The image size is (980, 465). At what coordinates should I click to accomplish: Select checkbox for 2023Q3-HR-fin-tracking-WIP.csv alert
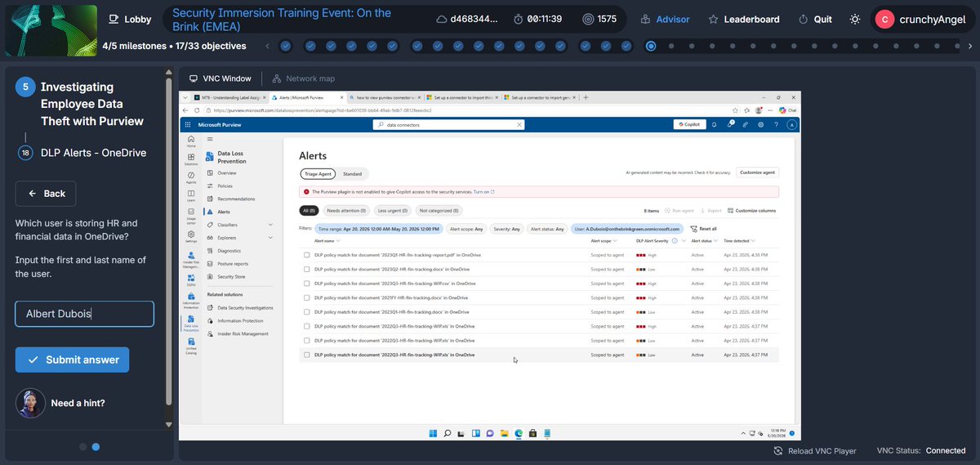[307, 284]
